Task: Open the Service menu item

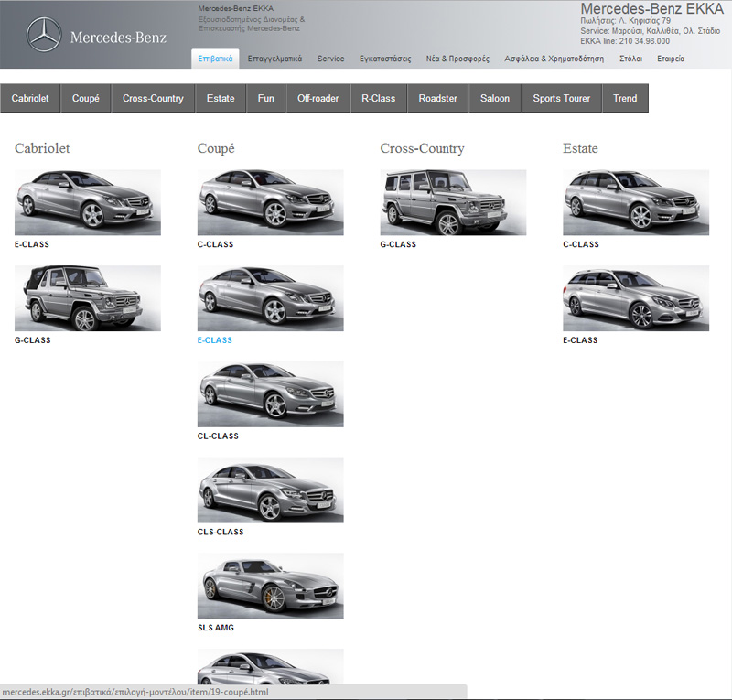Action: click(330, 59)
